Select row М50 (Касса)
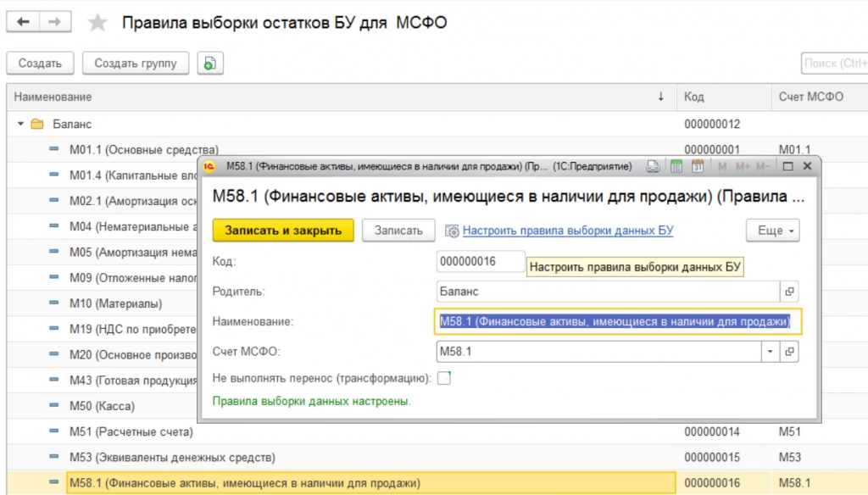The width and height of the screenshot is (868, 495). [103, 405]
